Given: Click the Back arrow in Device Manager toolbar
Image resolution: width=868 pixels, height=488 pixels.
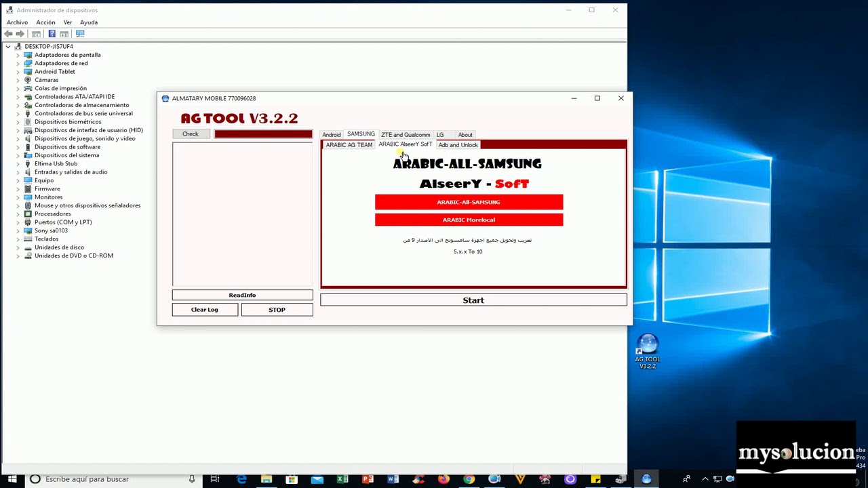Looking at the screenshot, I should (8, 34).
